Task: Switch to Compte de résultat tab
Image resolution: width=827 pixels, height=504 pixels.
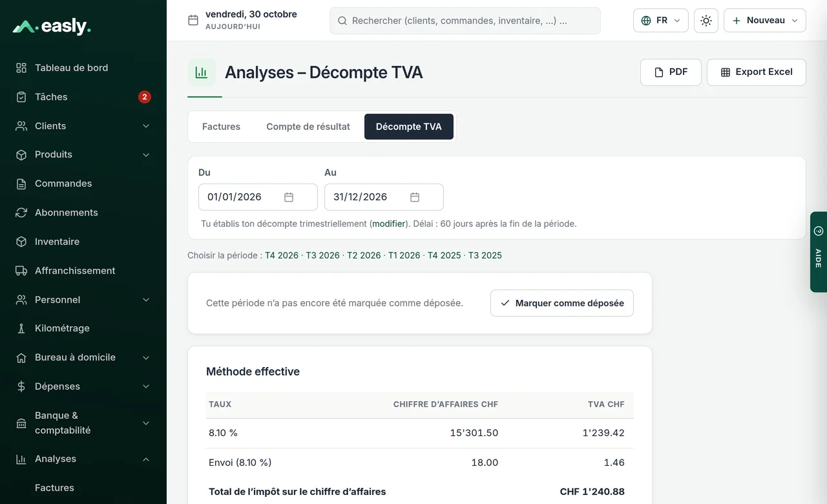Action: pos(308,127)
